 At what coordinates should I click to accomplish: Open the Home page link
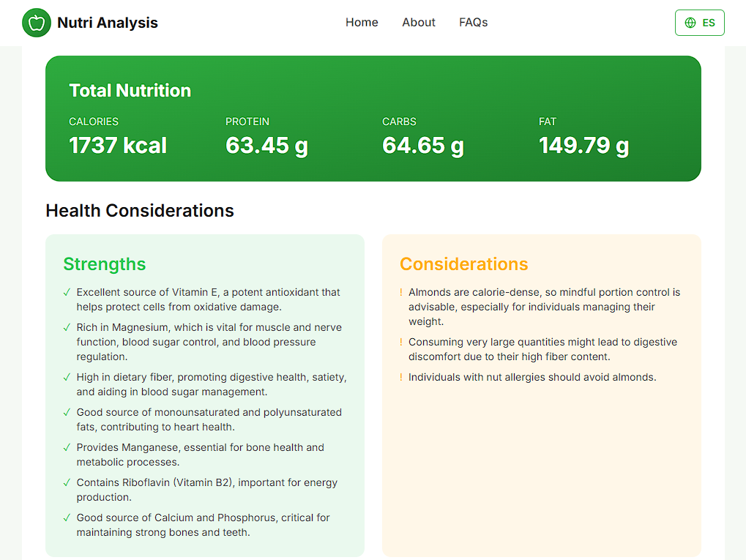point(362,23)
